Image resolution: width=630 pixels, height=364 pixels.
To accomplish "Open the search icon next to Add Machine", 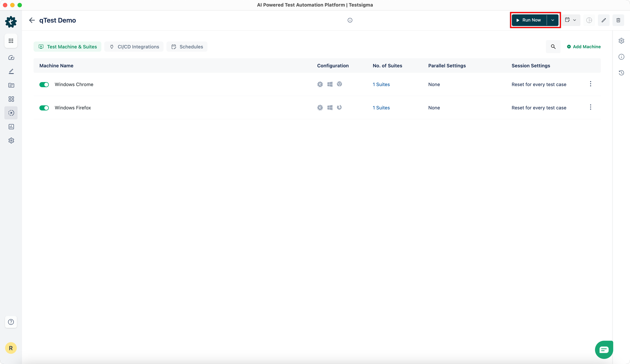I will (x=553, y=47).
